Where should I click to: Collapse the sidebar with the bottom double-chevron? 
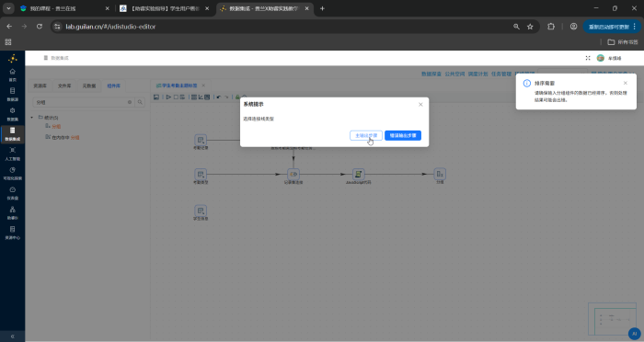coord(12,336)
